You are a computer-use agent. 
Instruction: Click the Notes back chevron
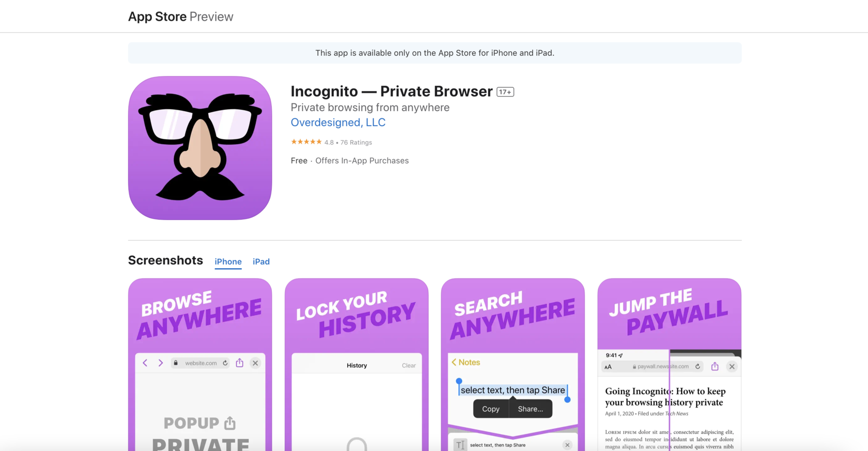pyautogui.click(x=454, y=362)
